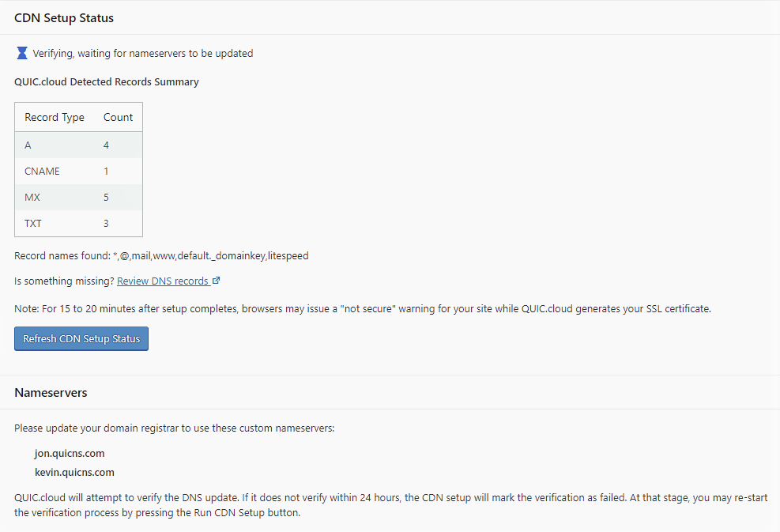780x532 pixels.
Task: Click the MX count value 5
Action: point(106,197)
